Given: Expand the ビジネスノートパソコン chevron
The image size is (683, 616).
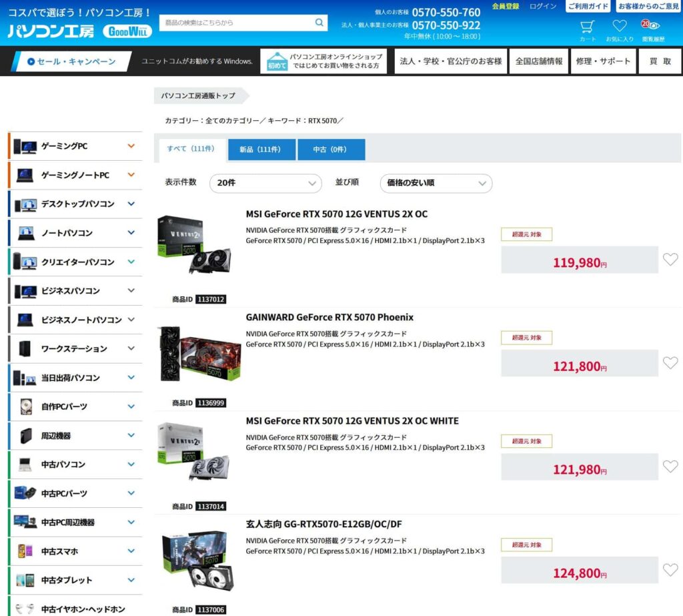Looking at the screenshot, I should tap(131, 320).
